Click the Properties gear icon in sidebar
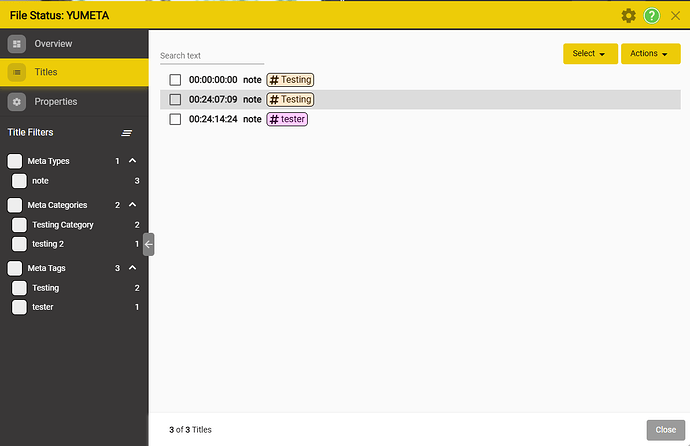 click(x=17, y=101)
